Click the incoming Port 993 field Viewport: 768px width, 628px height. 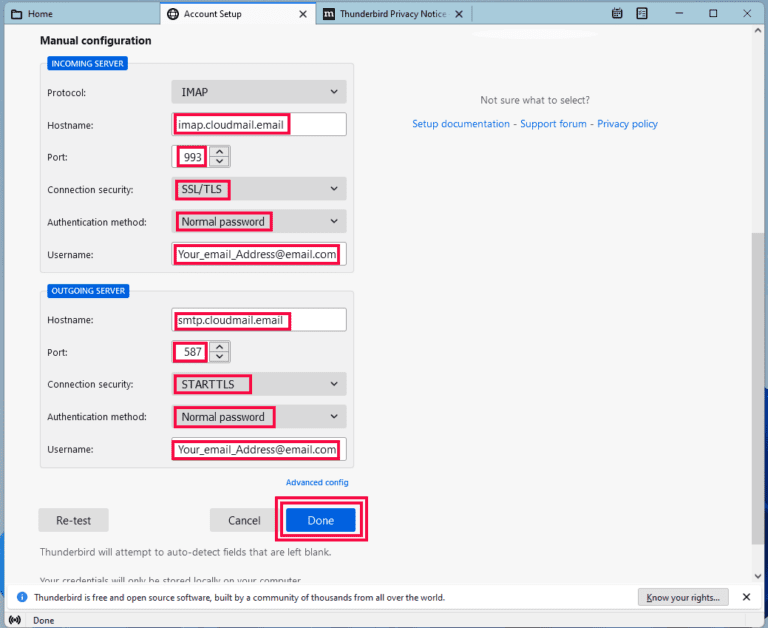coord(190,157)
